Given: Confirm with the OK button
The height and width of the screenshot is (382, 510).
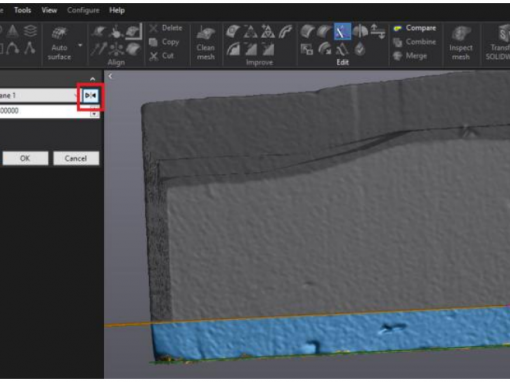Looking at the screenshot, I should (x=25, y=158).
